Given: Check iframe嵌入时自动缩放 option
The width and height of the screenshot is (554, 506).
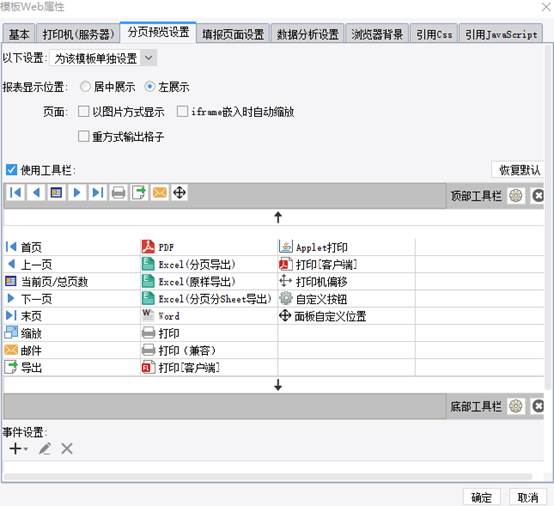Looking at the screenshot, I should [182, 111].
